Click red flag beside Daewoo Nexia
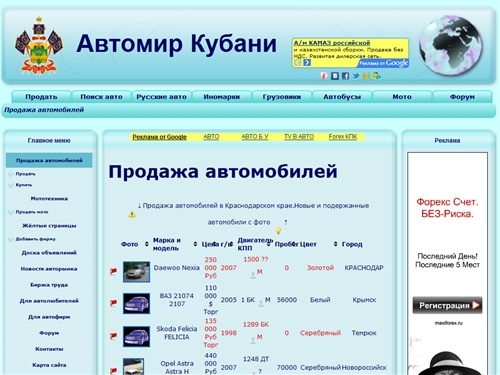Viewport: 500px width, 375px height. [113, 271]
